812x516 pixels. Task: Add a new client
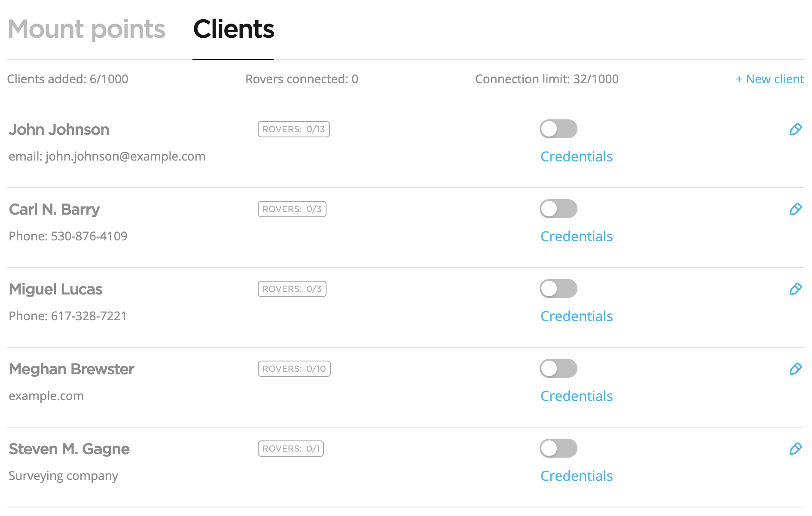pyautogui.click(x=769, y=79)
